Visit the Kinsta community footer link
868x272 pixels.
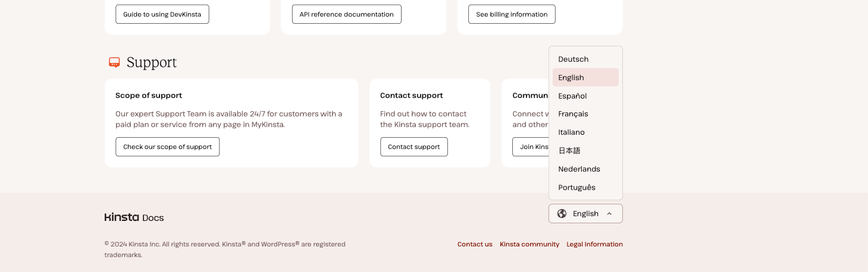pos(529,244)
